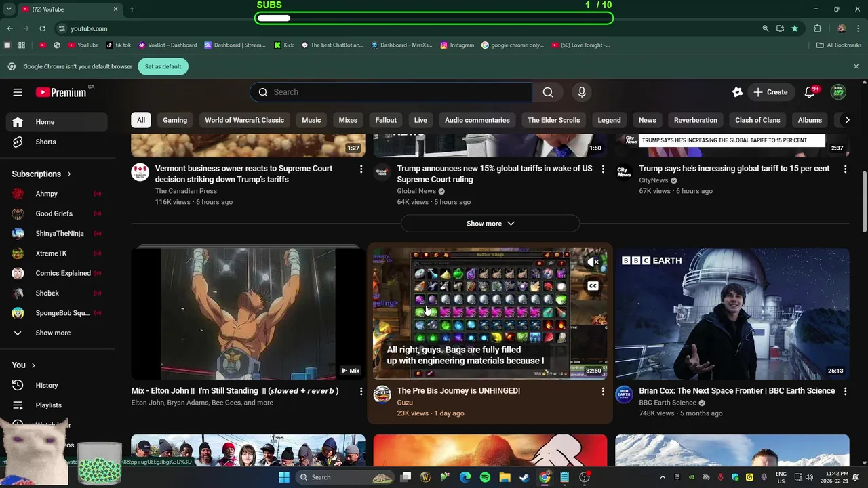This screenshot has height=488, width=868.
Task: Start voice search with microphone icon
Action: pyautogui.click(x=581, y=92)
